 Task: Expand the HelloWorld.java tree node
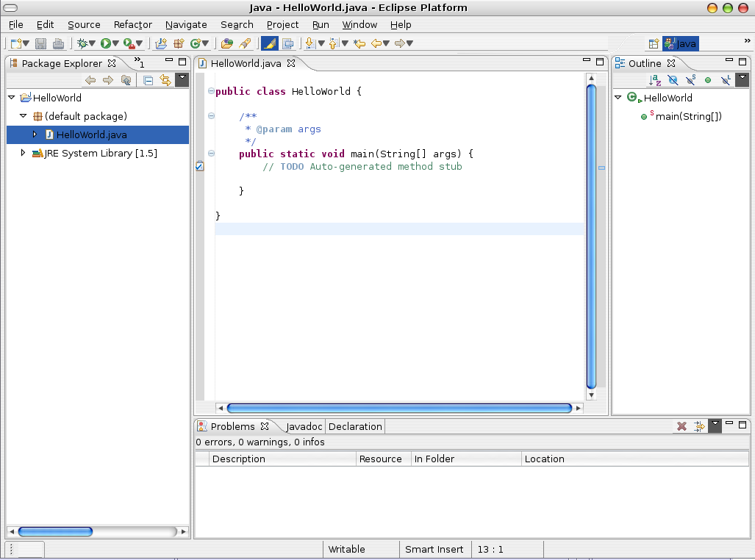pos(35,134)
